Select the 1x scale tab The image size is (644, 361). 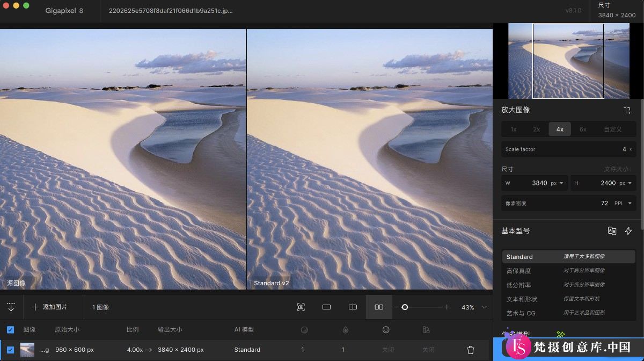514,129
